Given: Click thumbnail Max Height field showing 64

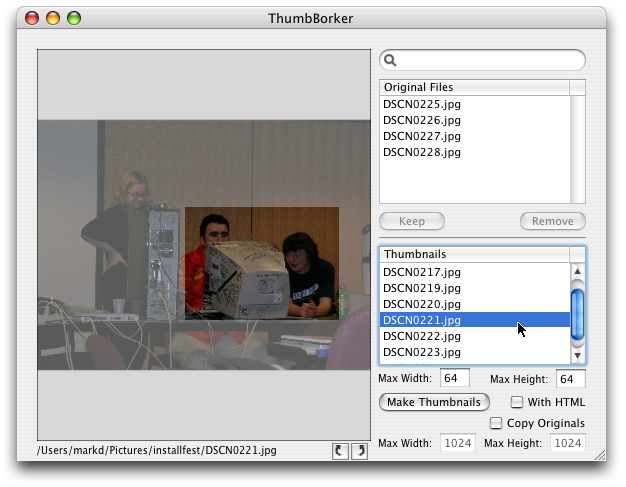Looking at the screenshot, I should pyautogui.click(x=571, y=379).
